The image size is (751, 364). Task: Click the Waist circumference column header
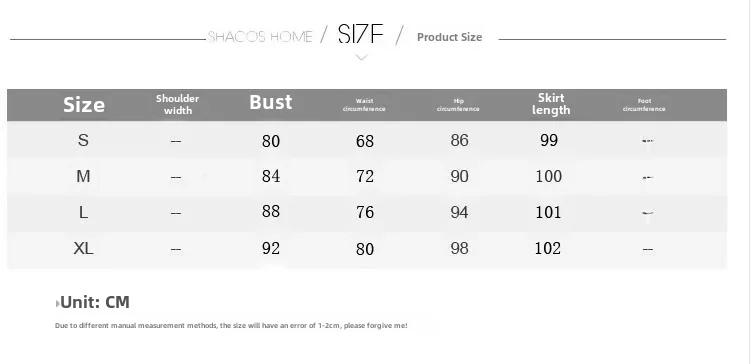click(x=364, y=105)
